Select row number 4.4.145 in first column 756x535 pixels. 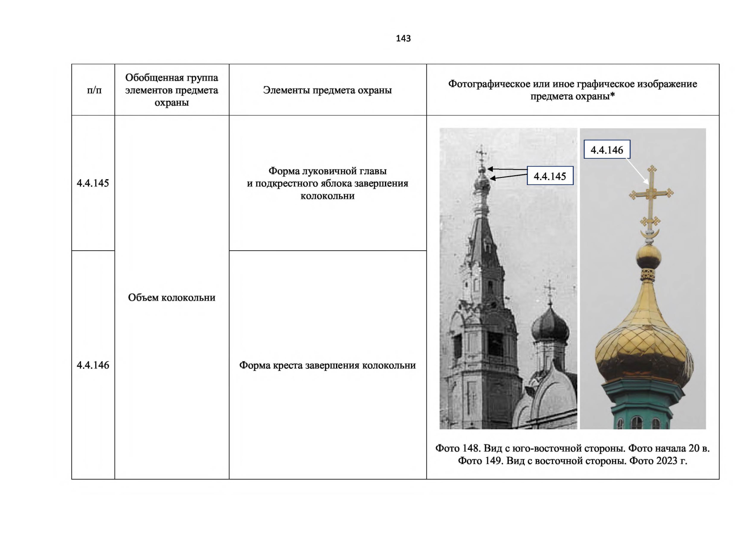pyautogui.click(x=93, y=183)
